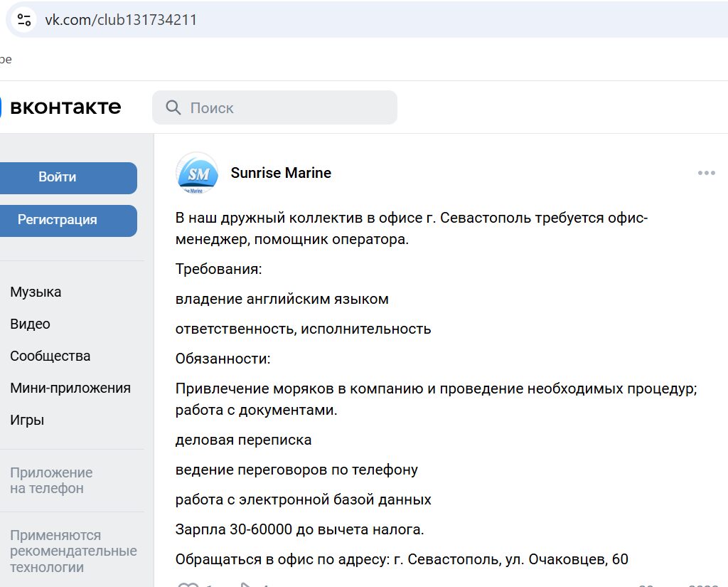Open the post's three-dot options menu
The width and height of the screenshot is (728, 587).
(706, 173)
